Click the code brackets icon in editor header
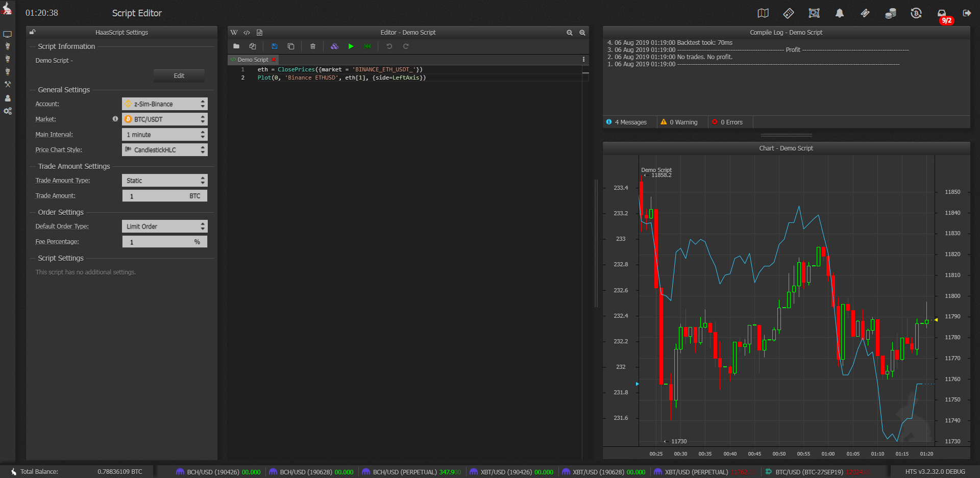Screen dimensions: 980x478 (x=247, y=32)
